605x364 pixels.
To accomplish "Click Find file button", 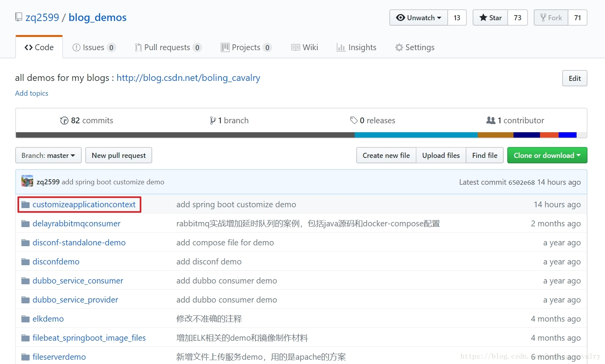I will click(485, 155).
